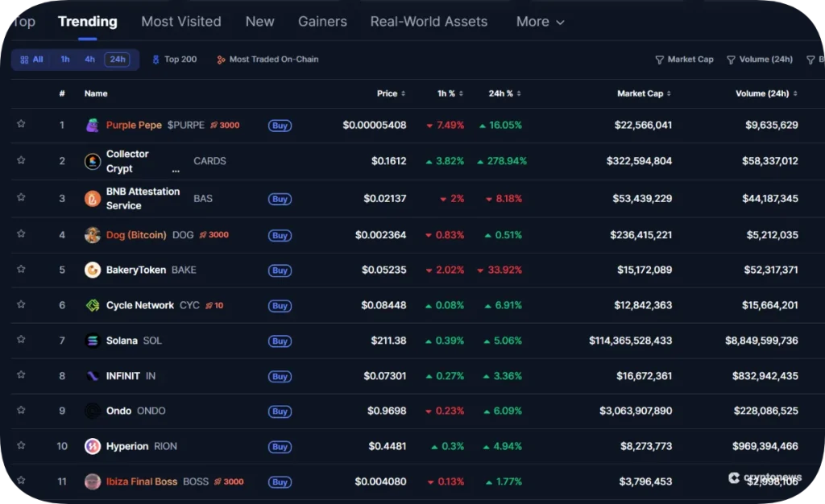The width and height of the screenshot is (825, 504).
Task: Click the Purple Pepe coin logo
Action: [x=93, y=125]
